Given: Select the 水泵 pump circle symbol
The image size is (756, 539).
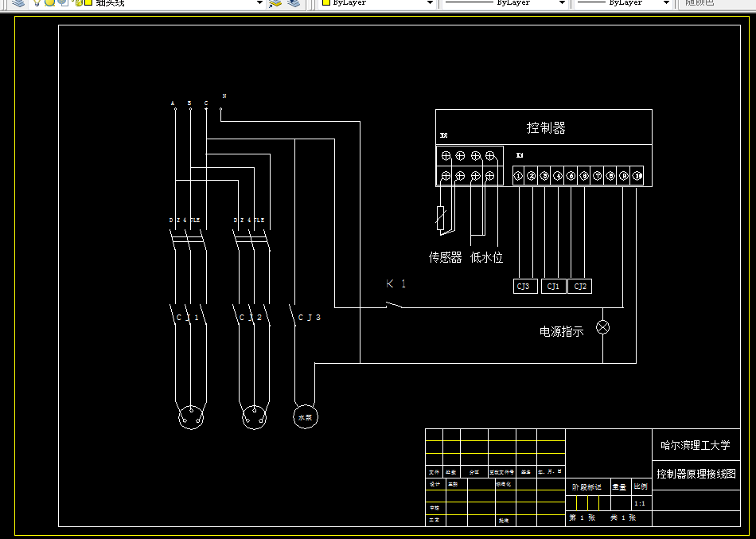Looking at the screenshot, I should click(305, 416).
